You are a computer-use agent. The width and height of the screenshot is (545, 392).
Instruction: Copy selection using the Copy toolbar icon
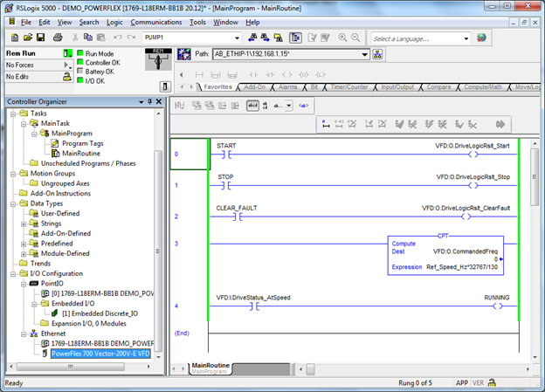tap(88, 38)
